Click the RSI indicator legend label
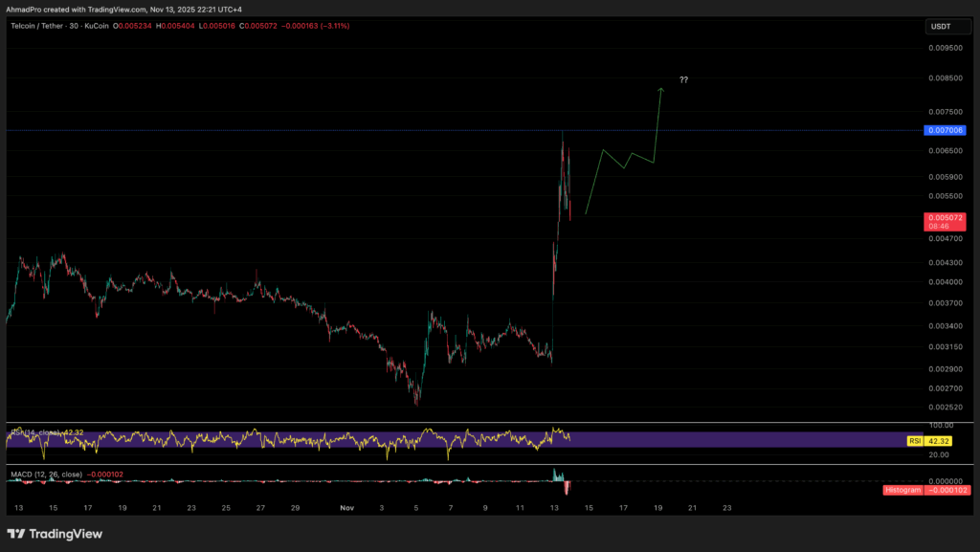 [29, 432]
